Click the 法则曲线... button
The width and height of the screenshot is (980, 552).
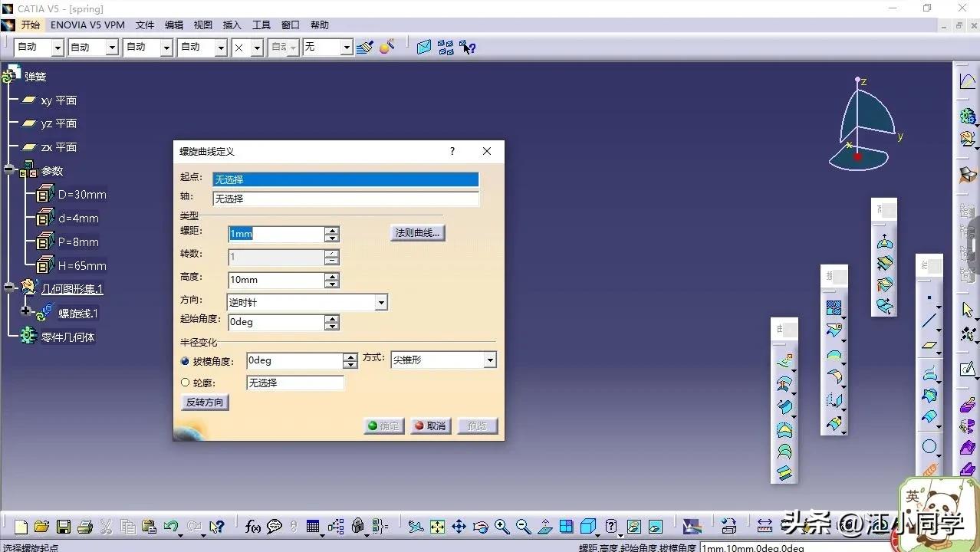[417, 233]
